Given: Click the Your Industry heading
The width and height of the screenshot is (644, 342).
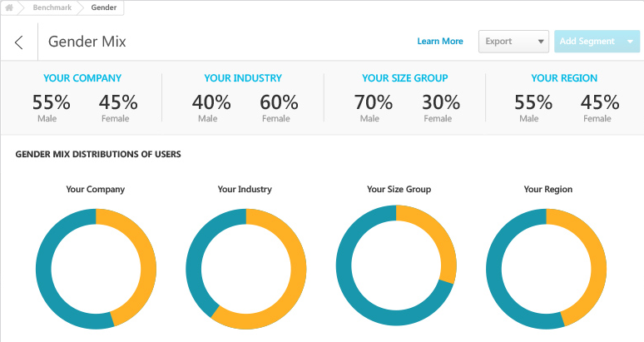Looking at the screenshot, I should click(243, 78).
